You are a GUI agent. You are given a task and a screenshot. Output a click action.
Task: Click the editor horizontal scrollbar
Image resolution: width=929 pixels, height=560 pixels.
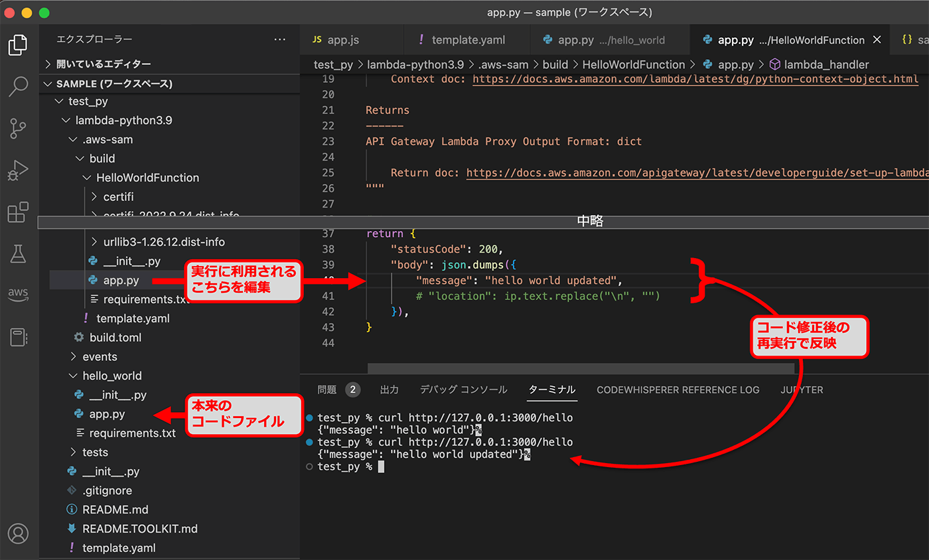581,368
